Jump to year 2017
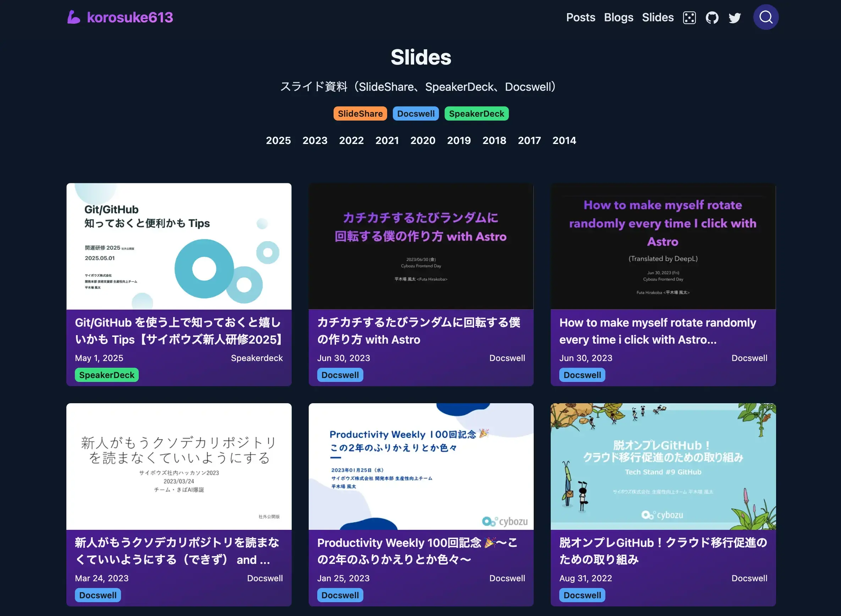 (529, 140)
